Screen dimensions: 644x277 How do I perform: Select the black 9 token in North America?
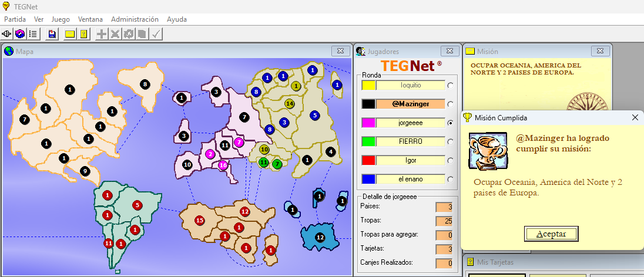click(x=85, y=171)
